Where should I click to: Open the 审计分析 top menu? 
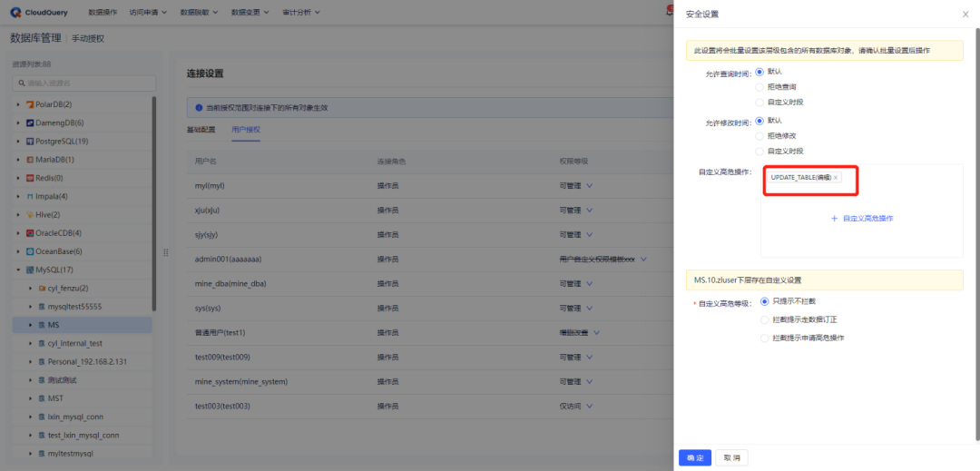(301, 13)
